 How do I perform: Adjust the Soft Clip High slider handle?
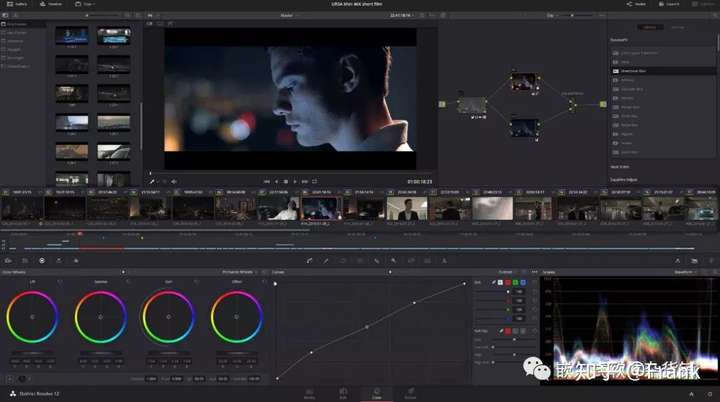point(514,355)
